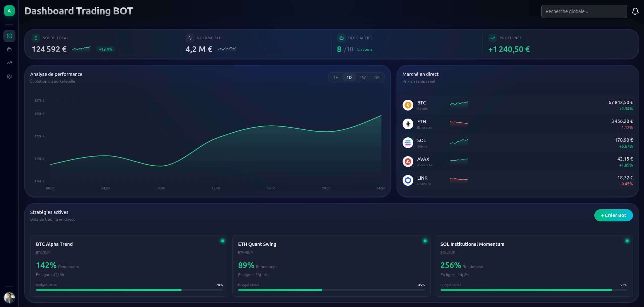Screen dimensions: 644x307
Task: Select the Bitcoin icon in Marché en direct
Action: click(408, 105)
